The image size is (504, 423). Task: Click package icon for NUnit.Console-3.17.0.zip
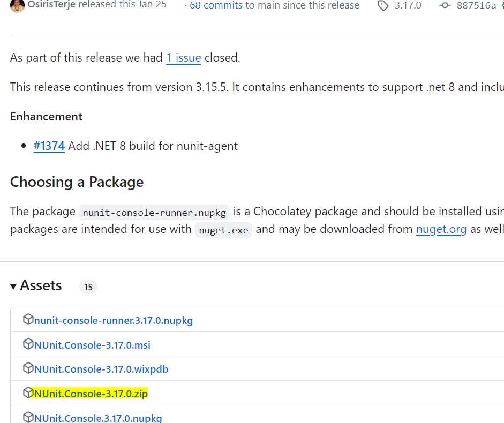tap(28, 392)
